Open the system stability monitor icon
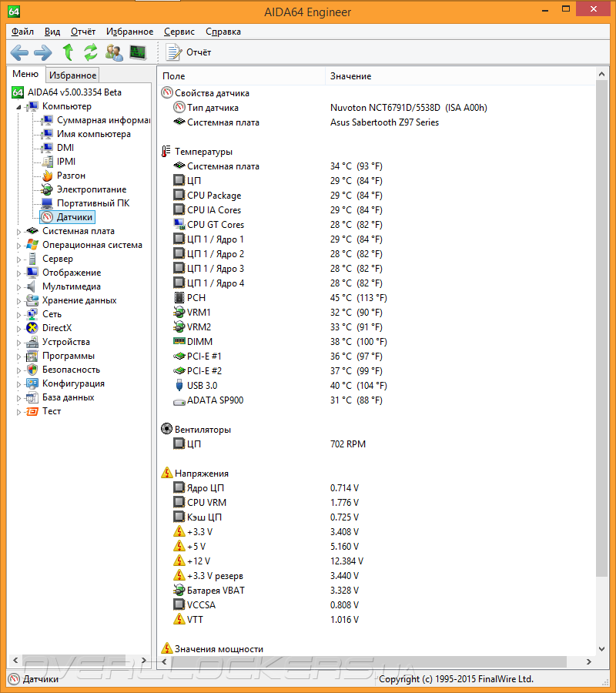This screenshot has height=693, width=616. (x=138, y=52)
